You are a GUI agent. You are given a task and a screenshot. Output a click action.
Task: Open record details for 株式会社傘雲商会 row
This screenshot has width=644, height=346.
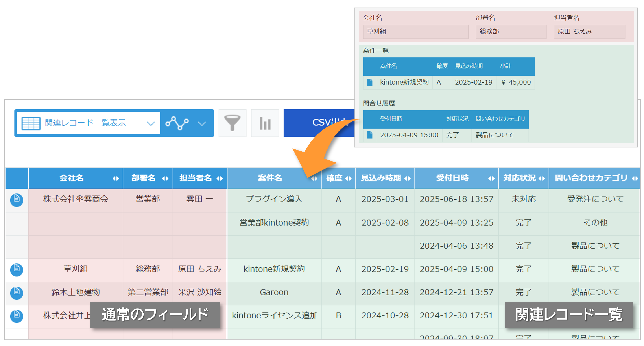[17, 200]
